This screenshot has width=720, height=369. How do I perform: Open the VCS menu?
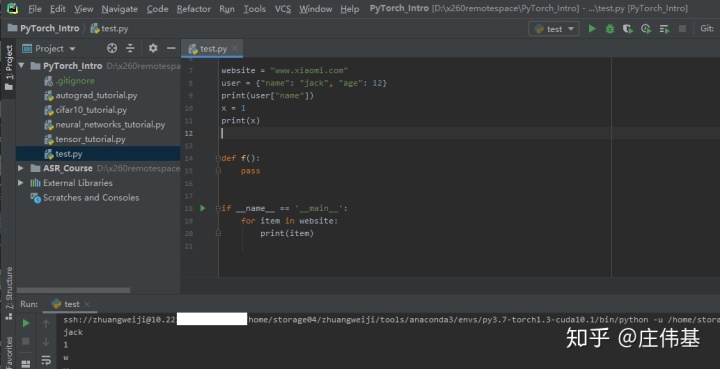pyautogui.click(x=283, y=9)
